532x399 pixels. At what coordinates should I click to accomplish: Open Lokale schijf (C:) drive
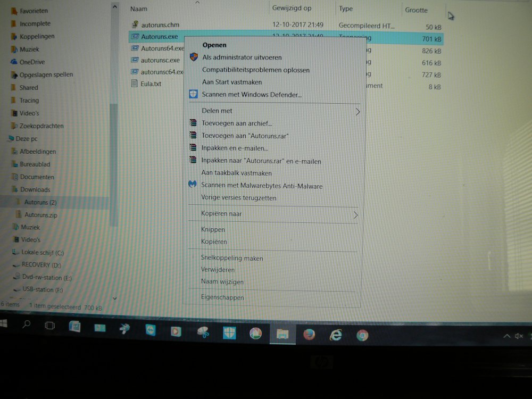(43, 252)
